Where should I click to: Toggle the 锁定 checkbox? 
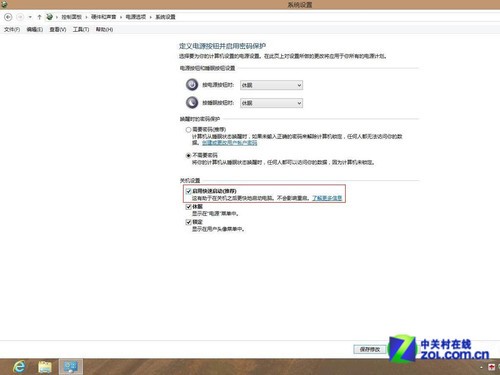pyautogui.click(x=188, y=222)
